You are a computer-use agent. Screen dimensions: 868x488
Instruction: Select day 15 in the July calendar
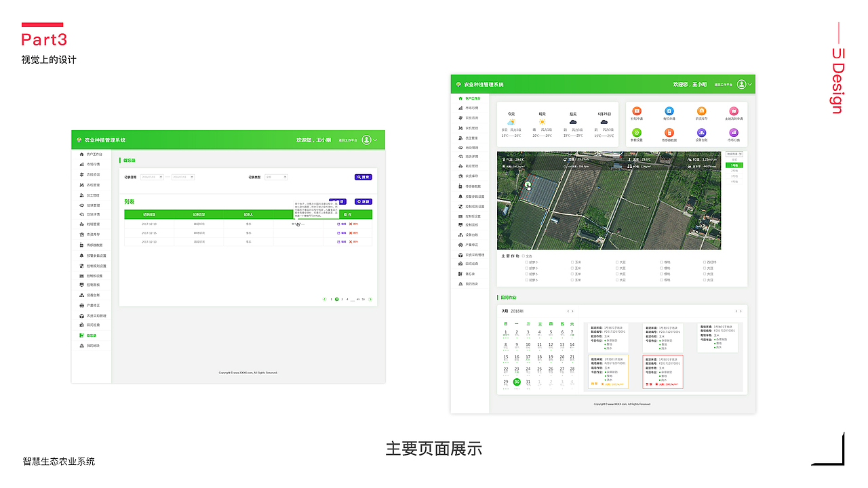506,359
